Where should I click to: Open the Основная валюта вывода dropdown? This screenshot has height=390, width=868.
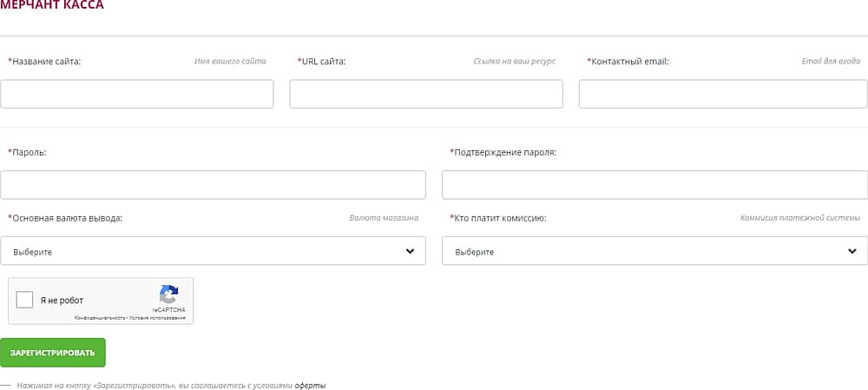click(214, 251)
